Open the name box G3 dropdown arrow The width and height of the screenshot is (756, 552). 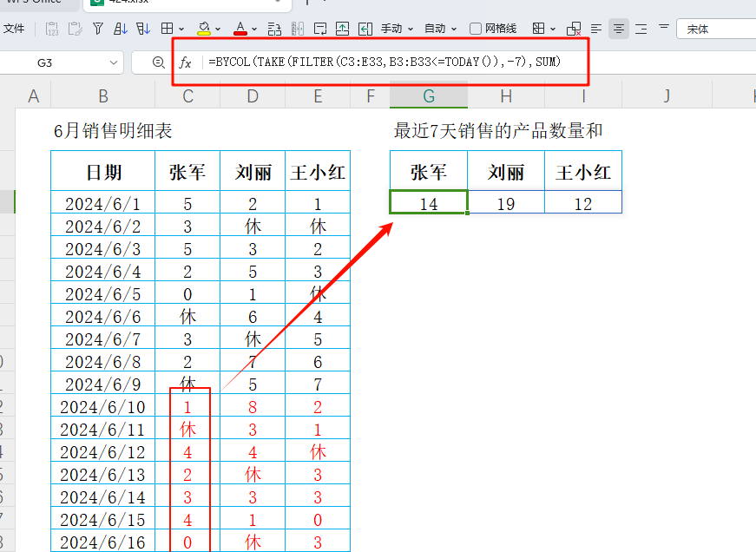114,62
